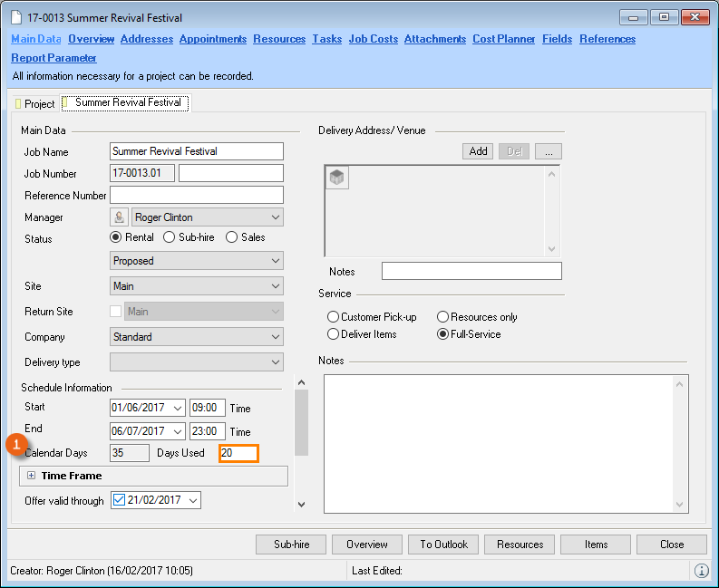Expand the Time Frame section

31,476
